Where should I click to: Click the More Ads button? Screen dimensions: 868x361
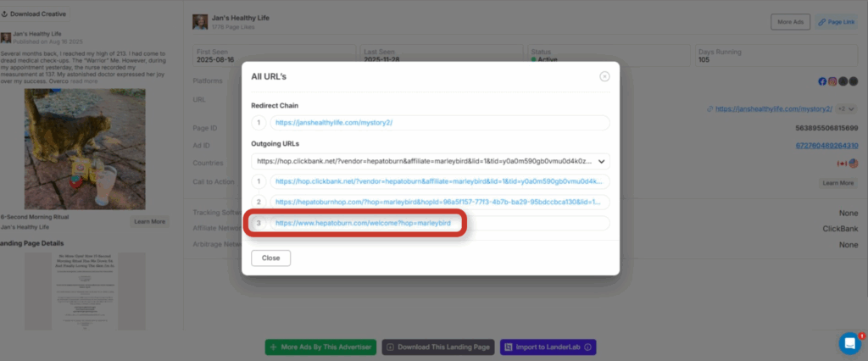(x=789, y=22)
